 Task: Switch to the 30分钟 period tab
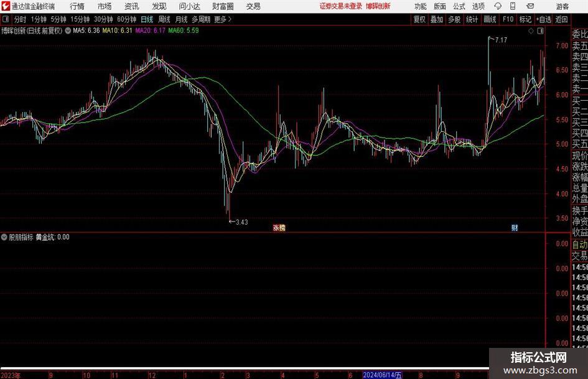tap(103, 19)
